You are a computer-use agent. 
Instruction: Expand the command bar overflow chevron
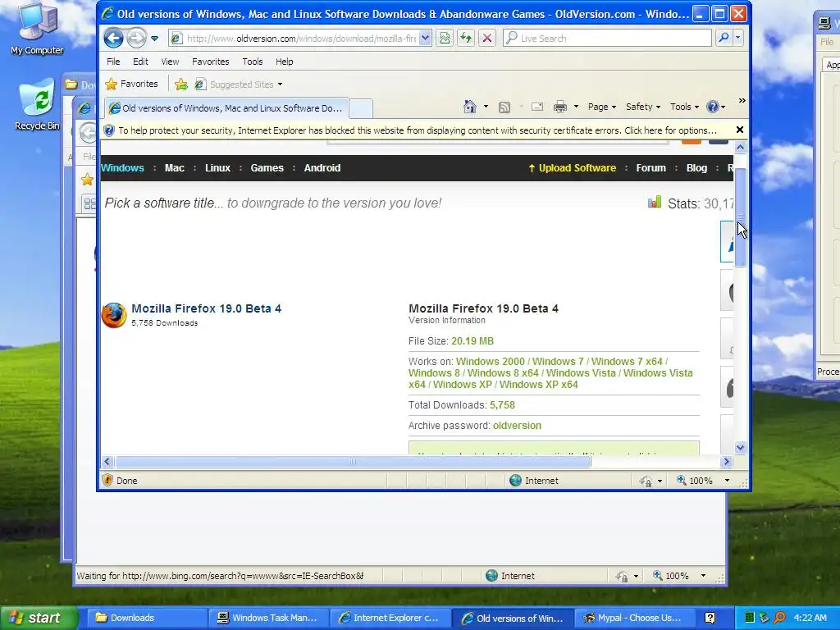(742, 101)
